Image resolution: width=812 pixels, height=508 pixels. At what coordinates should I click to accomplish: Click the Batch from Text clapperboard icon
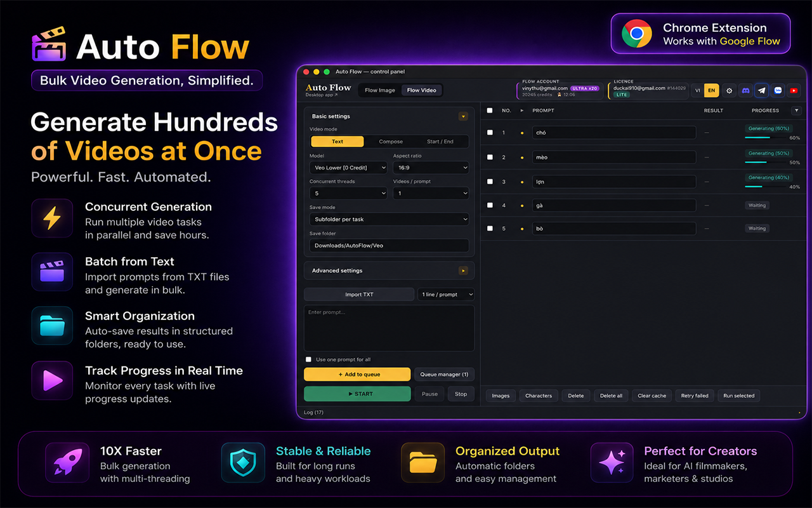(52, 272)
